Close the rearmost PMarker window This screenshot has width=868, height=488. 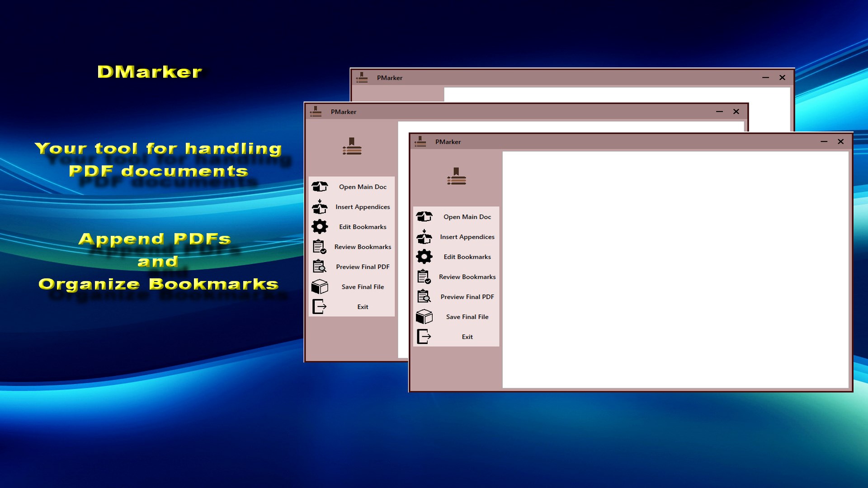[782, 78]
